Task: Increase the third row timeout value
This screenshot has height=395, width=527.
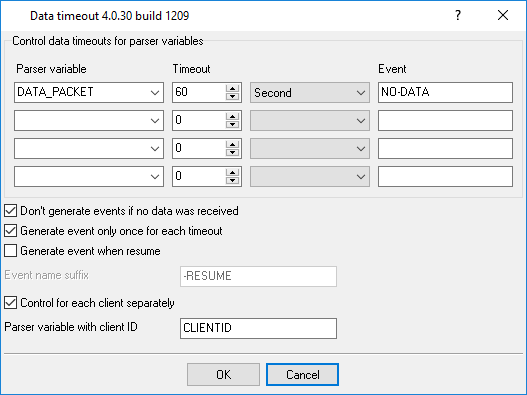Action: coord(232,144)
